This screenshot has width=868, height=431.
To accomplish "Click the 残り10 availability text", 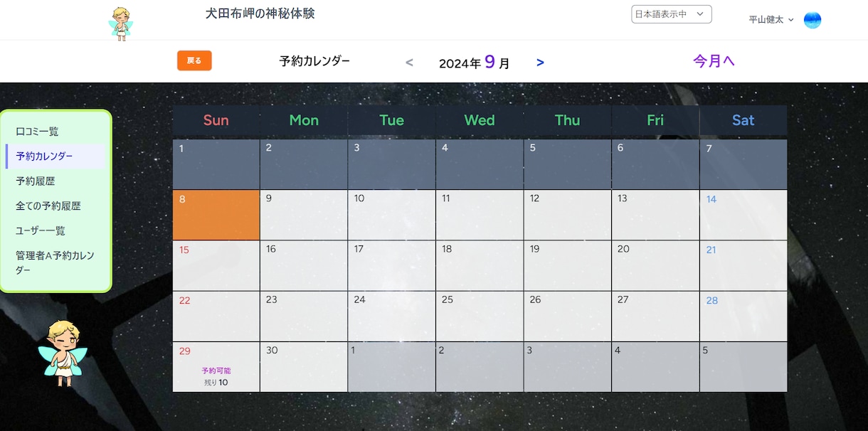I will pyautogui.click(x=216, y=383).
